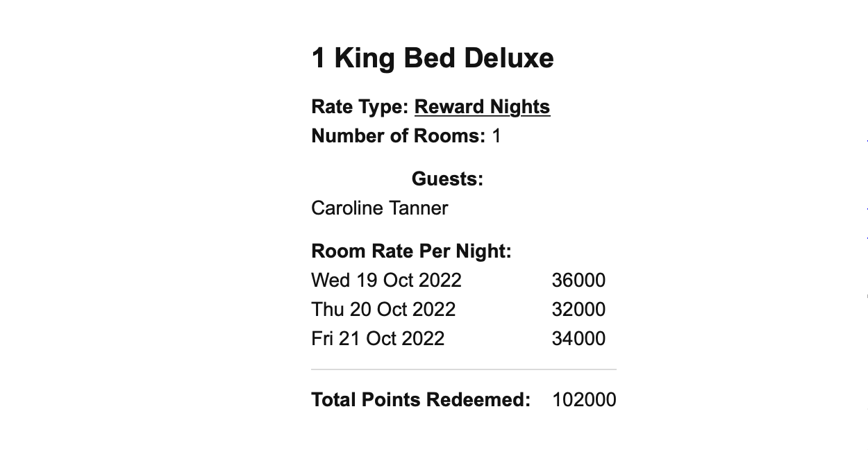Click the Guests heading
The width and height of the screenshot is (868, 450).
click(447, 179)
